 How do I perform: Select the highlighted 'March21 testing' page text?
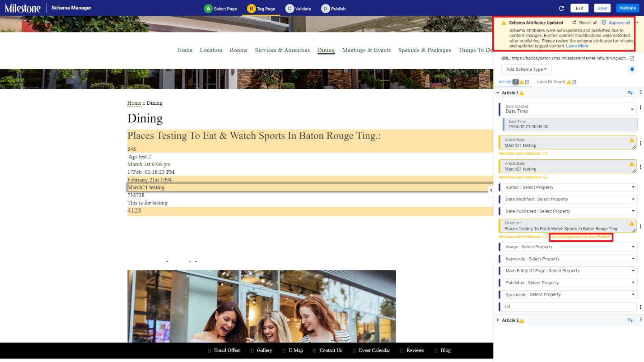(x=146, y=187)
